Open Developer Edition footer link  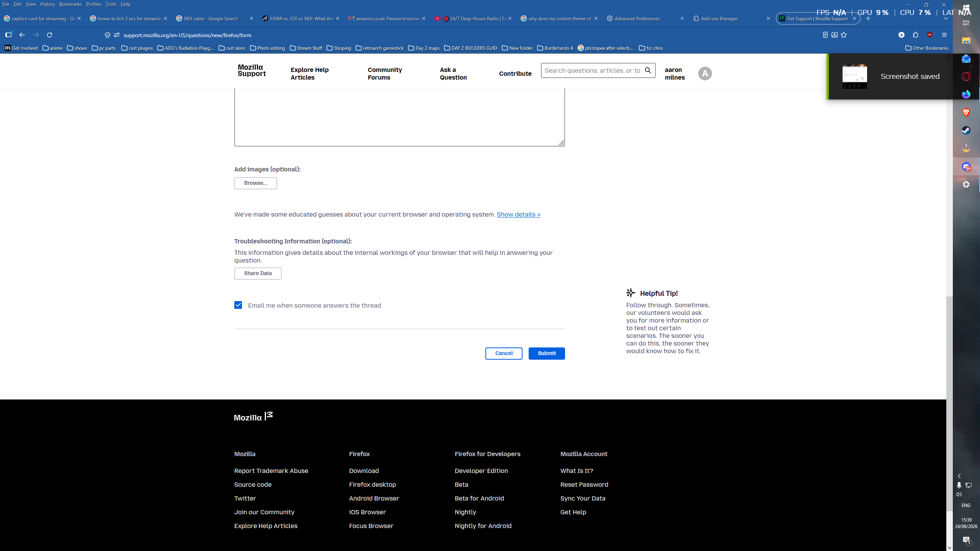point(481,471)
